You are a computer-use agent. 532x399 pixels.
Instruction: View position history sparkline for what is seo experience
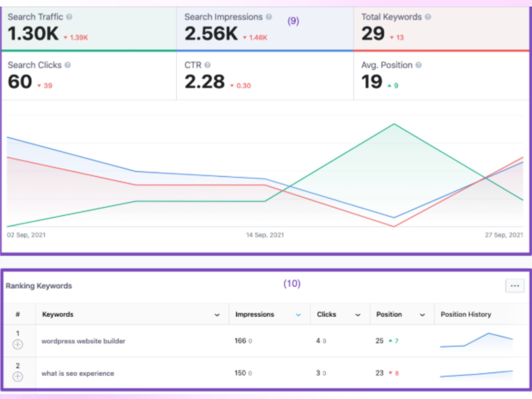point(476,373)
